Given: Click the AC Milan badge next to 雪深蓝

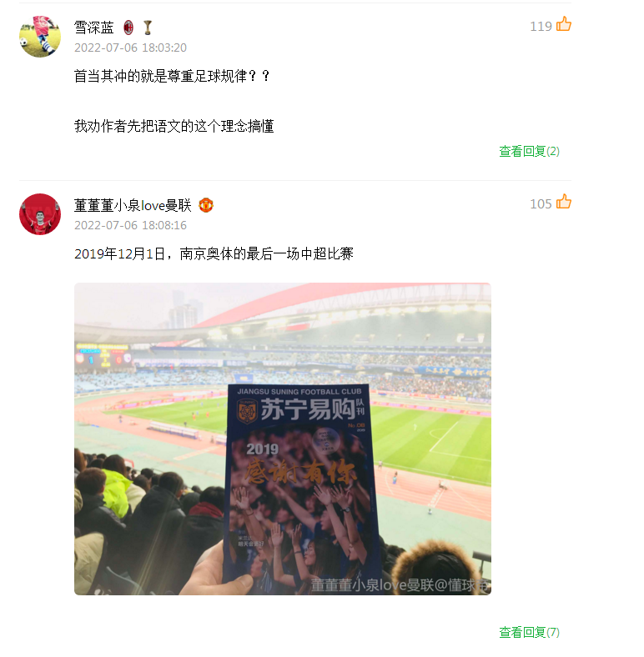Looking at the screenshot, I should 128,28.
